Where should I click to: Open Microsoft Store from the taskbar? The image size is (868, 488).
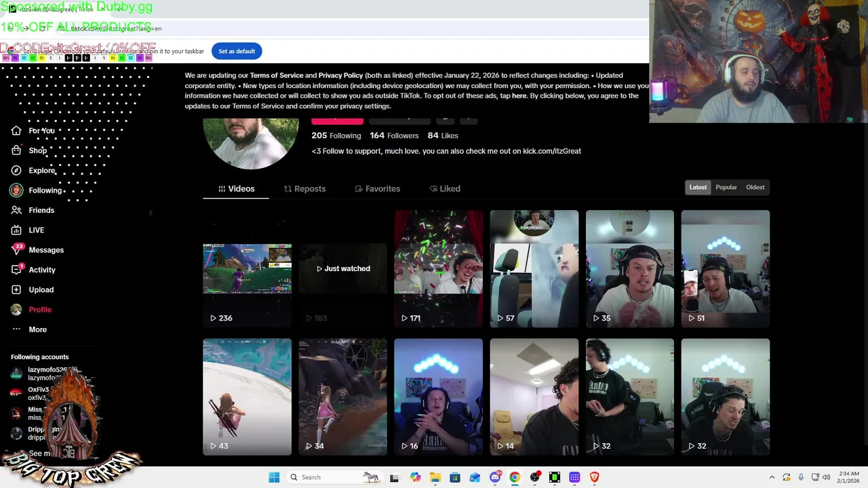pyautogui.click(x=455, y=477)
